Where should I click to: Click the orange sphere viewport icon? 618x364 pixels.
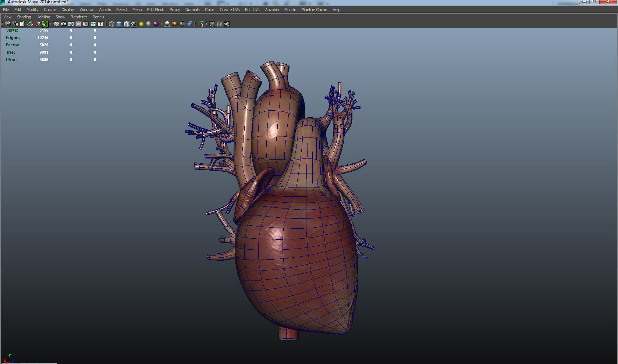175,24
